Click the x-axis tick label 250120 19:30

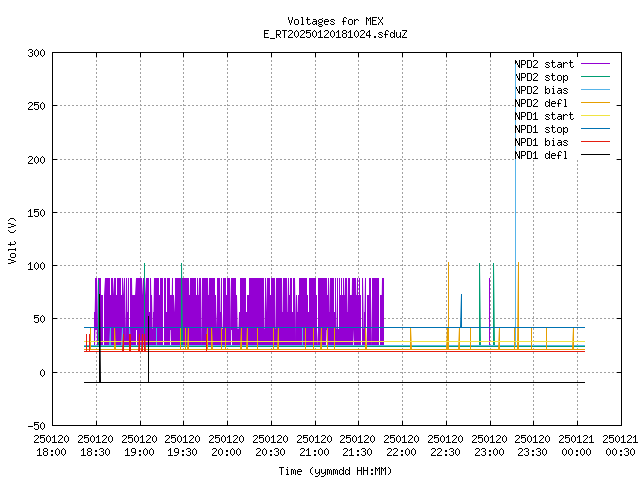point(183,446)
